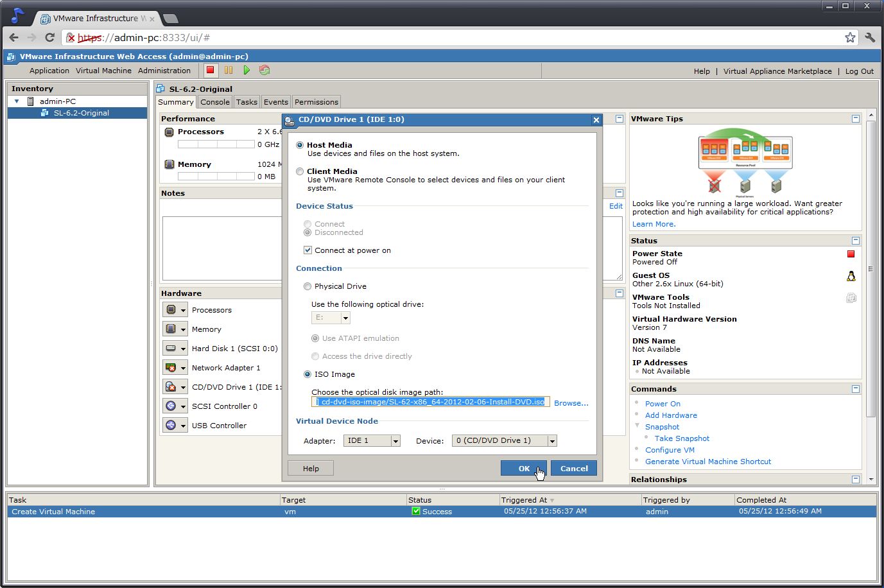The width and height of the screenshot is (884, 588).
Task: Click the VMware Tips workload illustration
Action: (x=745, y=161)
